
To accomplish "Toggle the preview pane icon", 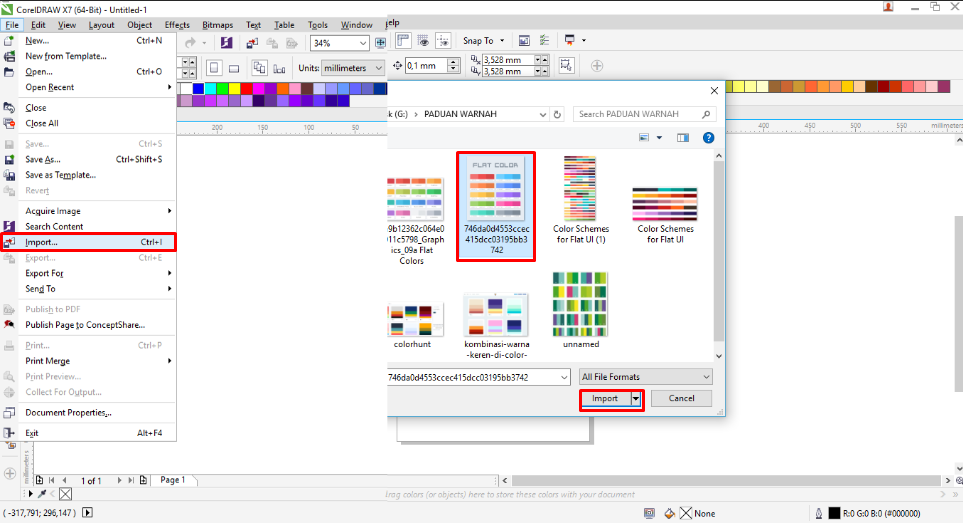I will 683,138.
